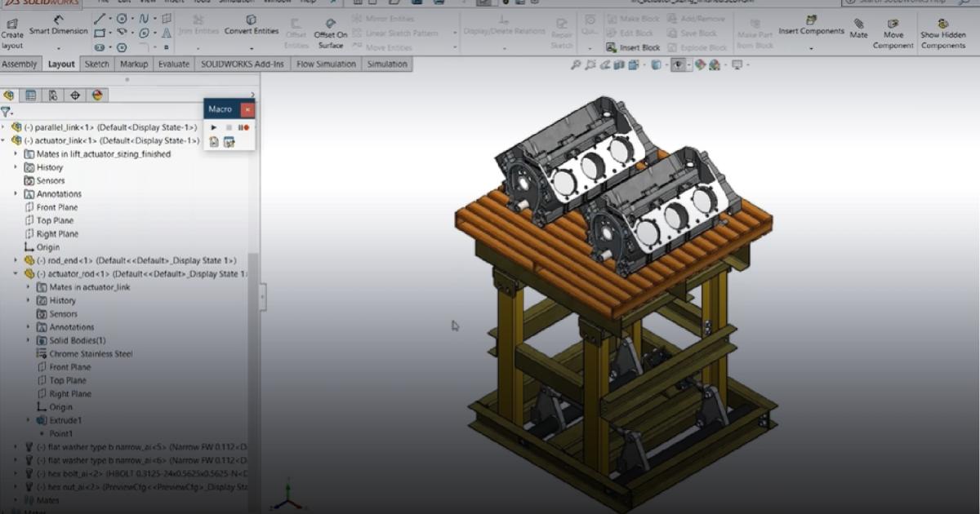Image resolution: width=980 pixels, height=514 pixels.
Task: Click the Mate tool
Action: point(859,29)
